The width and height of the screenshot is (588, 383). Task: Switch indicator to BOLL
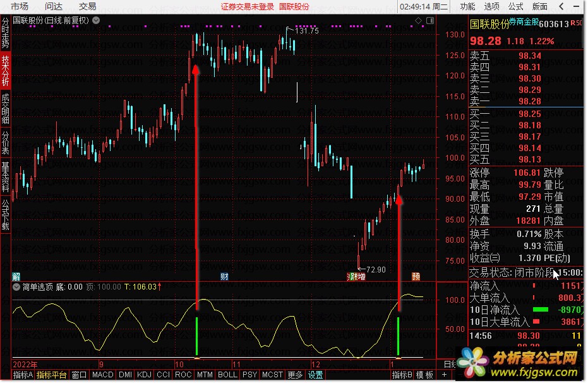pos(227,375)
